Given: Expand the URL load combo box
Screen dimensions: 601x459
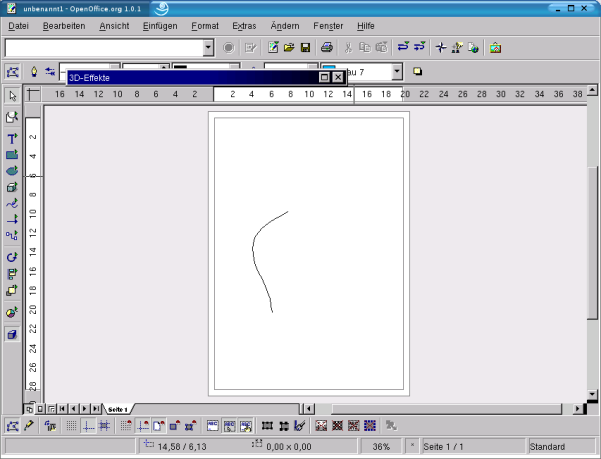Looking at the screenshot, I should click(208, 47).
